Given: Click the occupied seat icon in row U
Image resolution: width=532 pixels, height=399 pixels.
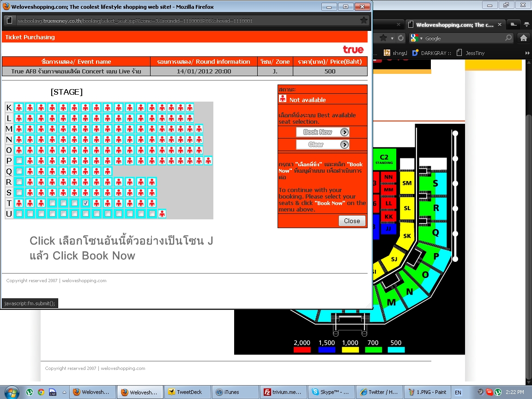Looking at the screenshot, I should pos(162,214).
